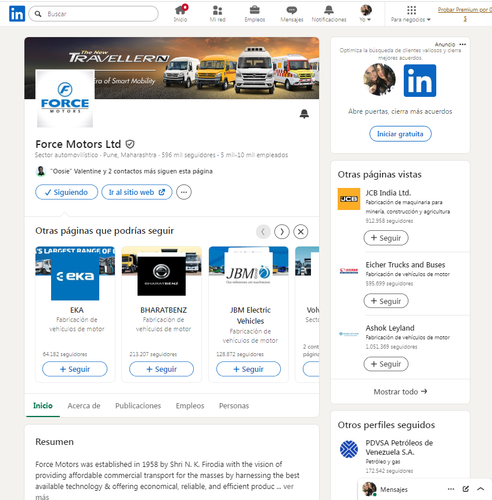Open JCB India Ltd. page title
Screen dimensions: 492x500
(x=388, y=193)
